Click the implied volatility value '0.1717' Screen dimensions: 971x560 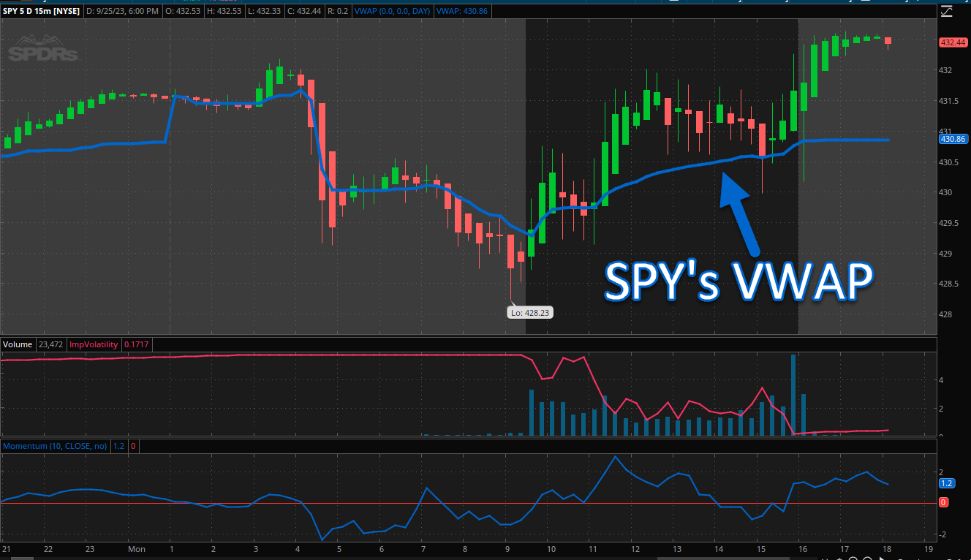tap(136, 344)
